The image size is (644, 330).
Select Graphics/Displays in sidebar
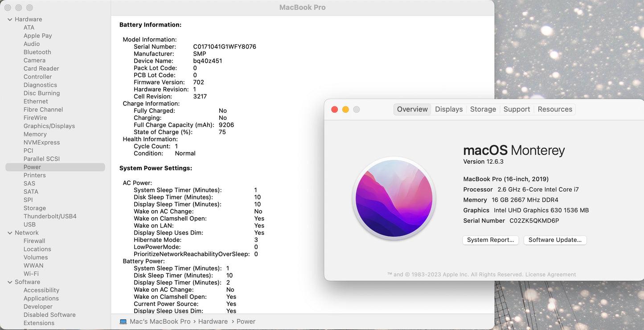click(49, 126)
